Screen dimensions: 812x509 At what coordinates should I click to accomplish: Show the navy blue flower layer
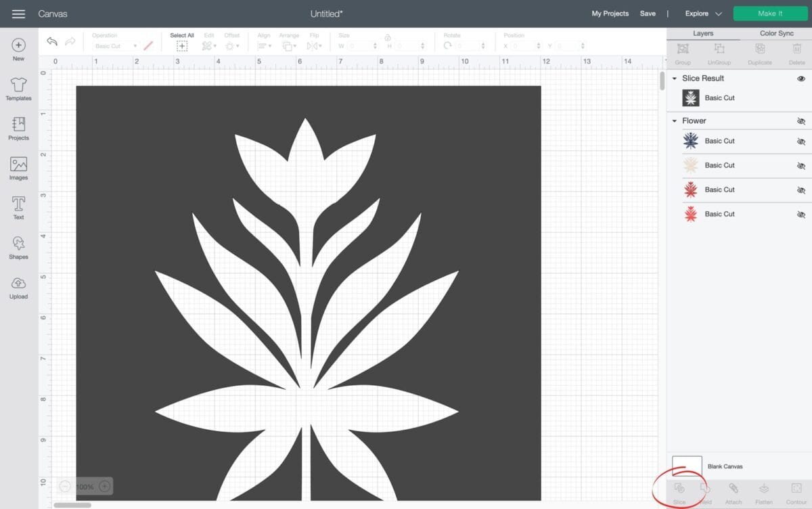(x=800, y=141)
